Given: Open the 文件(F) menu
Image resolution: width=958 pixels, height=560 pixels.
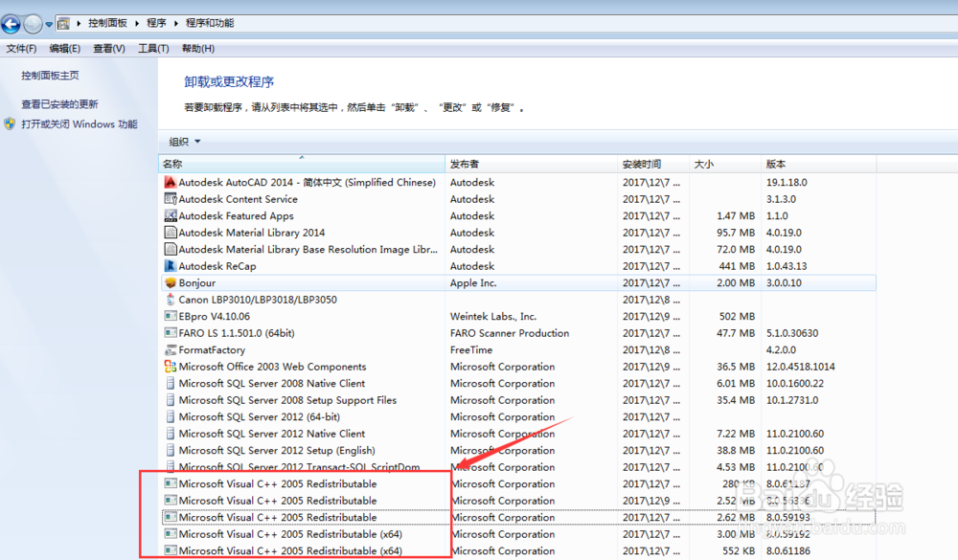Looking at the screenshot, I should tap(21, 48).
